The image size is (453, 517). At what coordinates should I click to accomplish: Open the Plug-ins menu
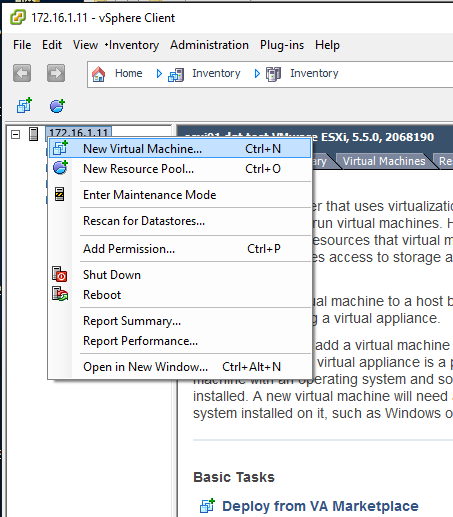[x=282, y=45]
